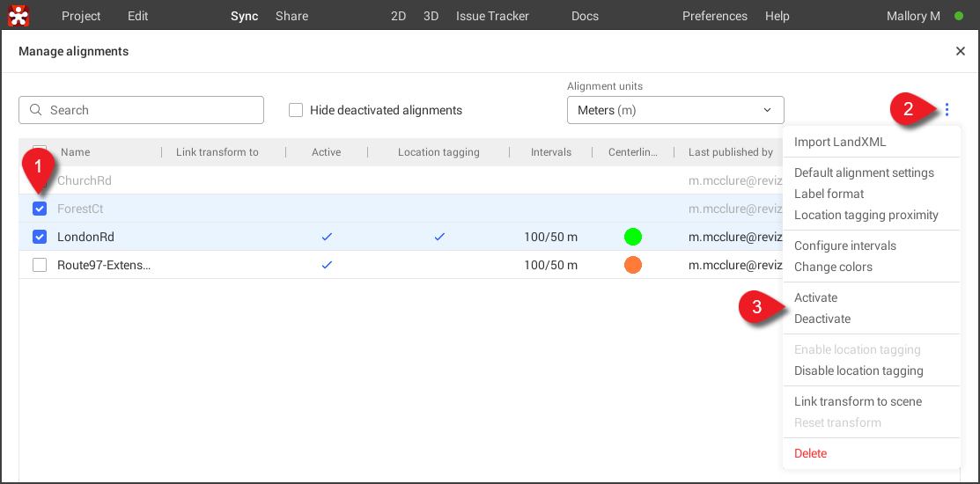
Task: Check the Route97-Extension row checkbox
Action: pos(40,265)
